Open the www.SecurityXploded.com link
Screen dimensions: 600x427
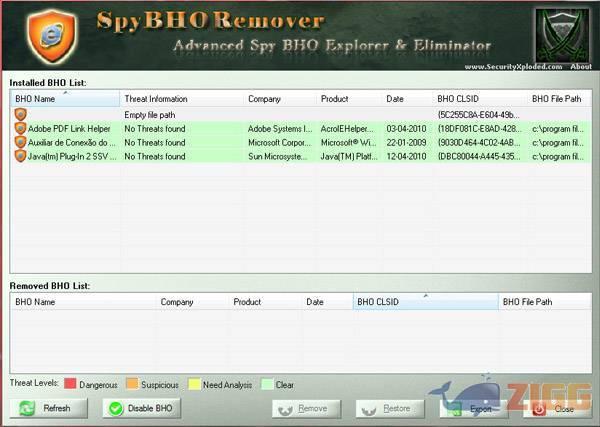click(x=513, y=67)
